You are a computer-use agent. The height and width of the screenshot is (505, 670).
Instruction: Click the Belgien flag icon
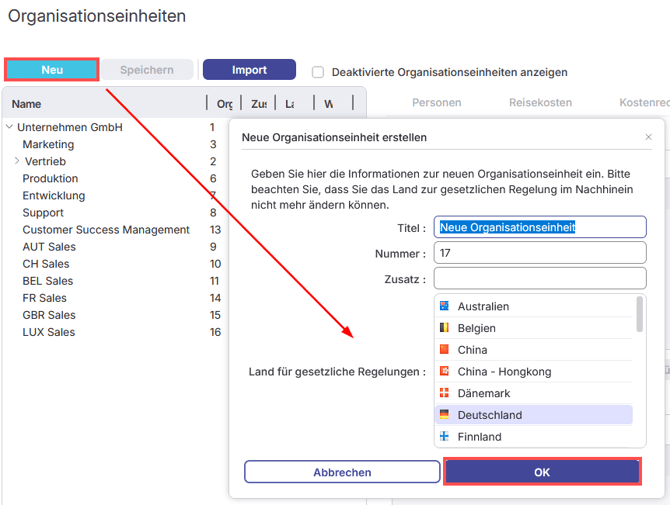[x=444, y=328]
